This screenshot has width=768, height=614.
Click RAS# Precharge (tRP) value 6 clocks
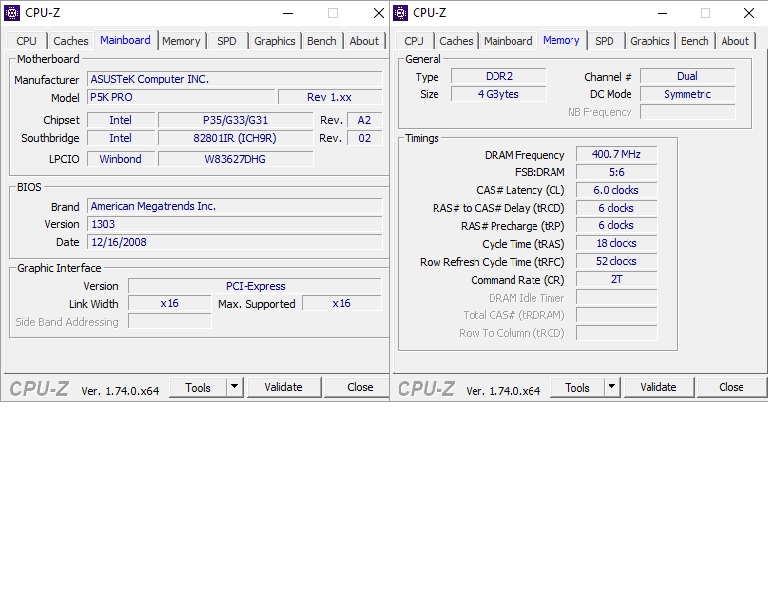click(x=616, y=225)
